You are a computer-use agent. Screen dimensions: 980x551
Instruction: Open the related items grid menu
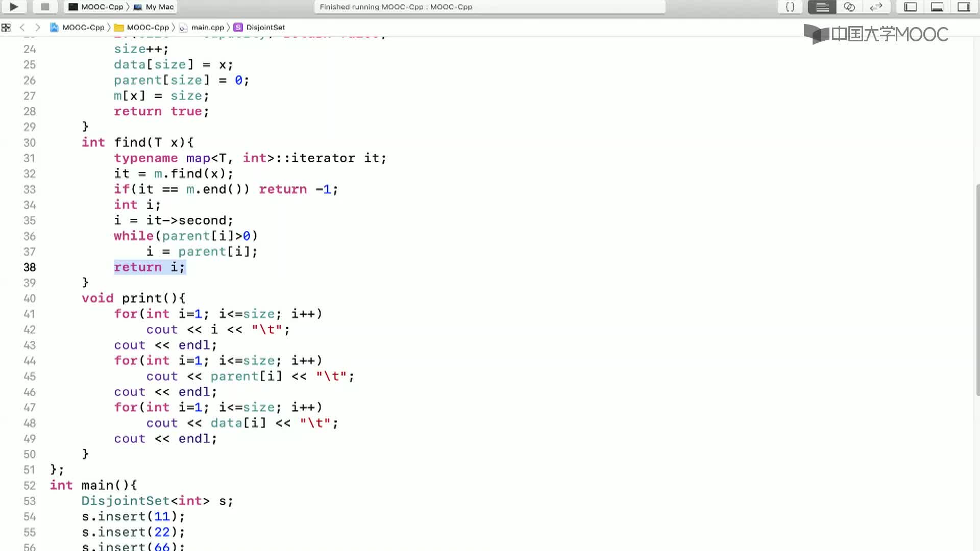pos(6,28)
